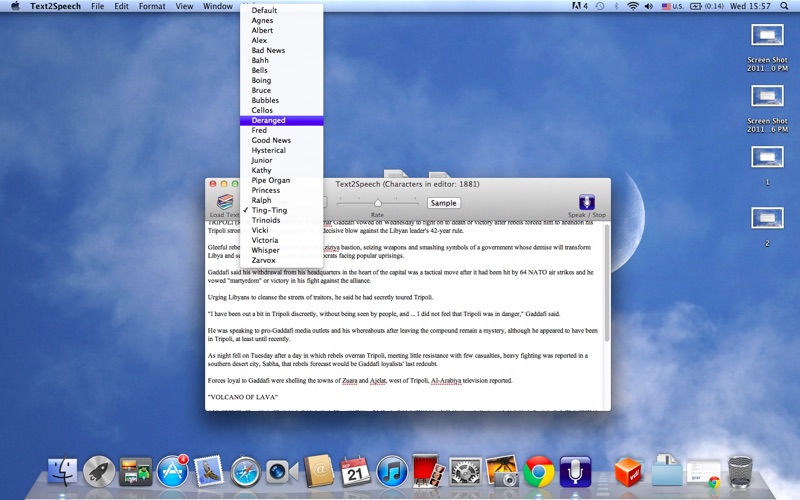Viewport: 800px width, 500px height.
Task: Choose the Whisper voice
Action: click(282, 250)
